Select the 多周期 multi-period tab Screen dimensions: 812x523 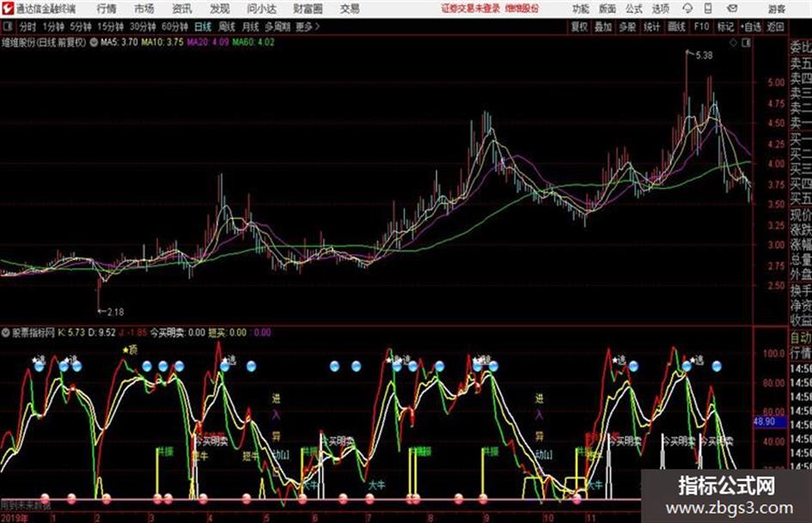(x=277, y=27)
